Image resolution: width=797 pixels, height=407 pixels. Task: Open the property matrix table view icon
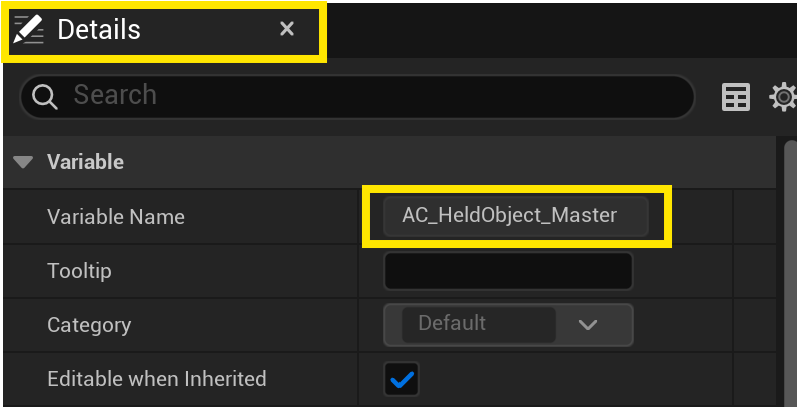tap(736, 97)
